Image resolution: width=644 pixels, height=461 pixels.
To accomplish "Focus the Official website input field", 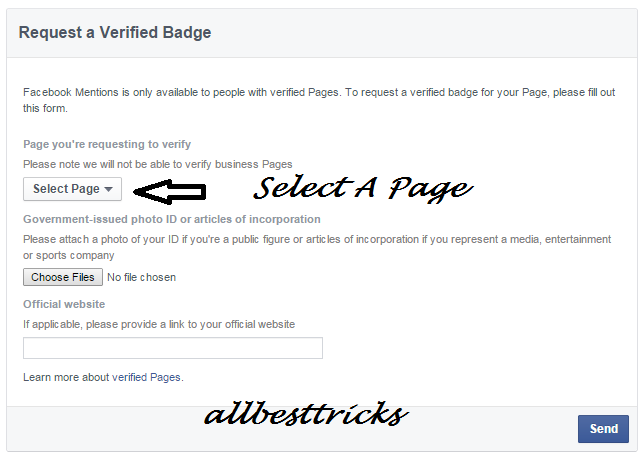I will [173, 348].
